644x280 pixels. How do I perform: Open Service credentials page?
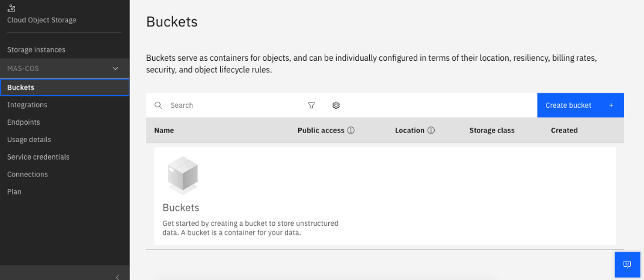click(x=38, y=157)
